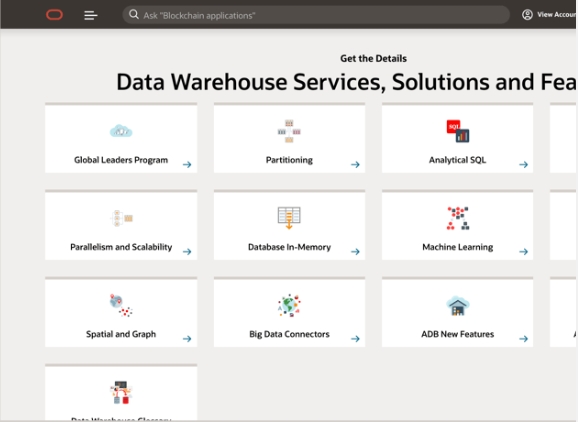Open the hamburger navigation menu
The image size is (578, 422).
tap(91, 15)
